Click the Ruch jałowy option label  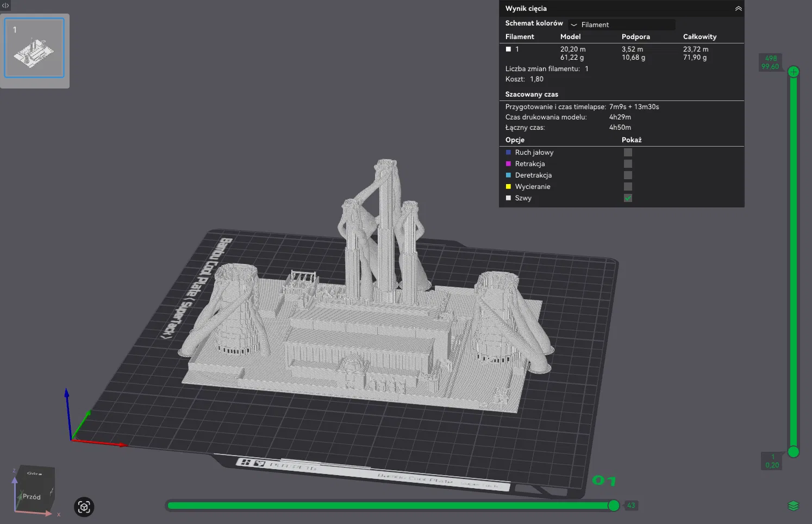point(534,153)
